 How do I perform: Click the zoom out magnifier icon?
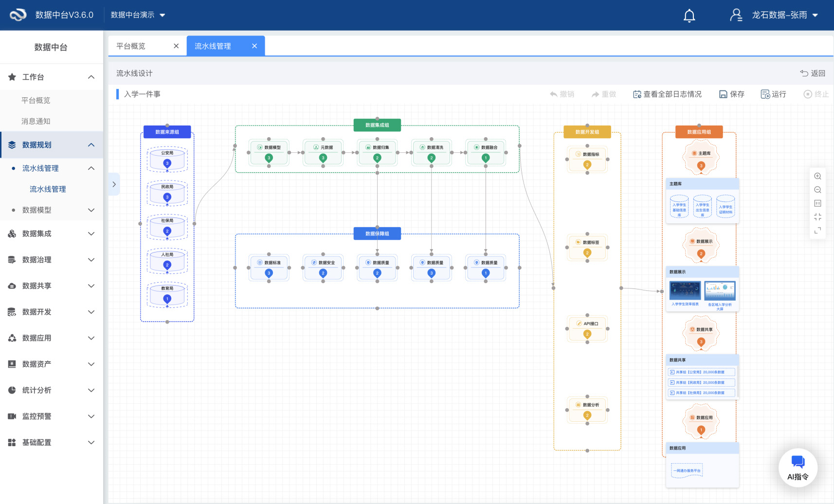coord(817,190)
